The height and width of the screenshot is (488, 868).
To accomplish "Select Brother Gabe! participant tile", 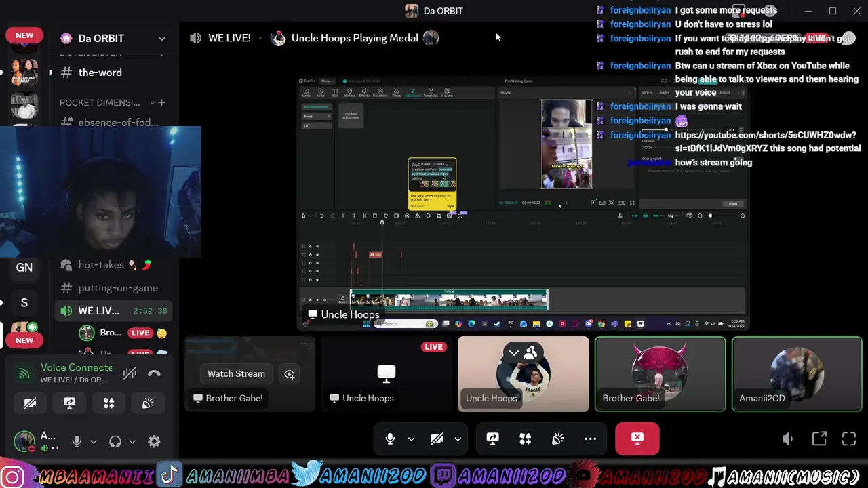I will (660, 374).
